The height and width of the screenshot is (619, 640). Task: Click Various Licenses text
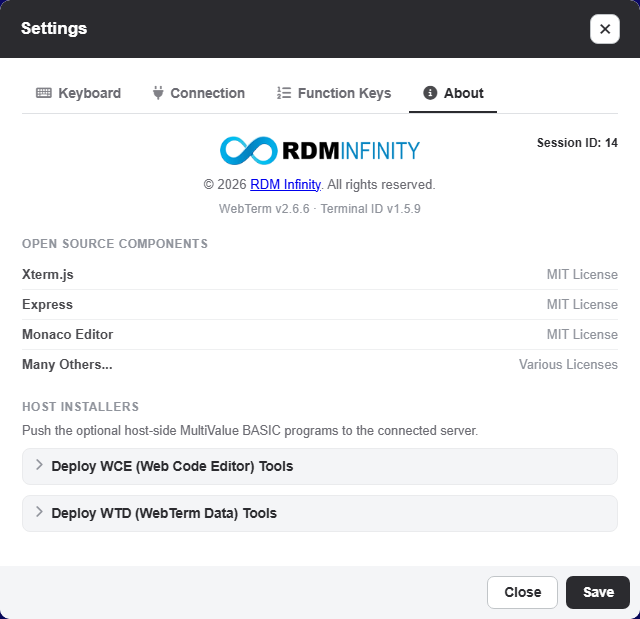point(568,364)
